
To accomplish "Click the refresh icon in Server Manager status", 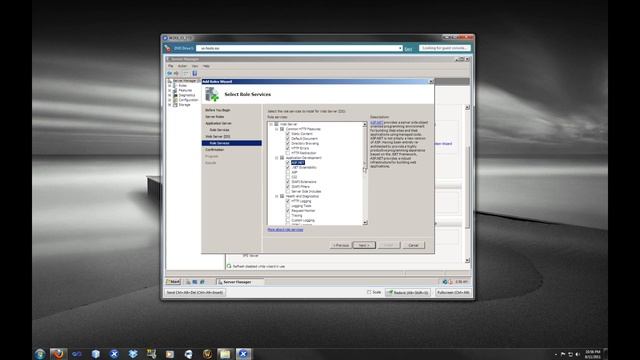I will point(229,266).
